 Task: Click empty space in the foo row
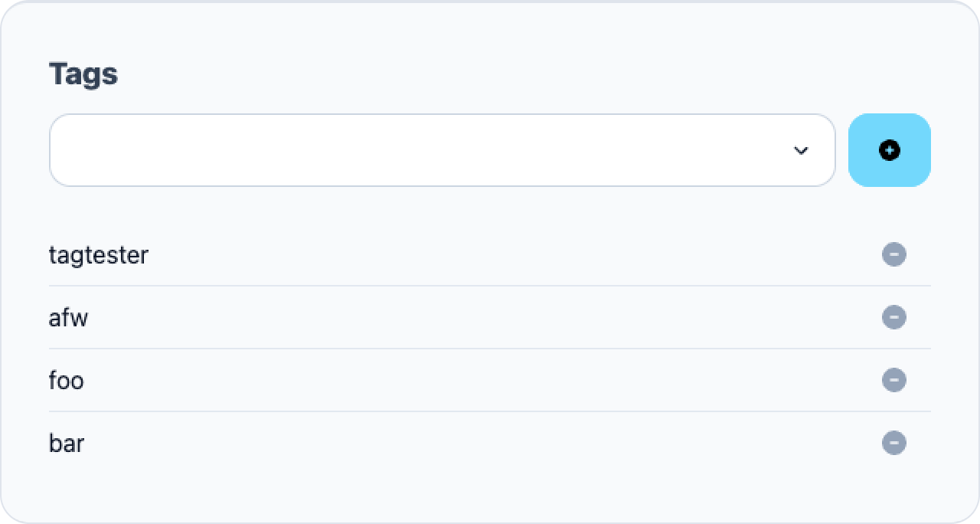point(482,380)
